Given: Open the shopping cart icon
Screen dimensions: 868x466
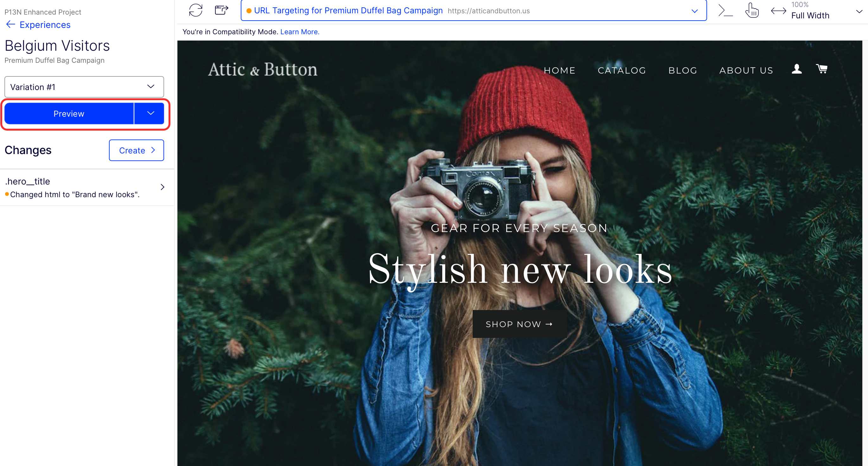Looking at the screenshot, I should [x=821, y=69].
